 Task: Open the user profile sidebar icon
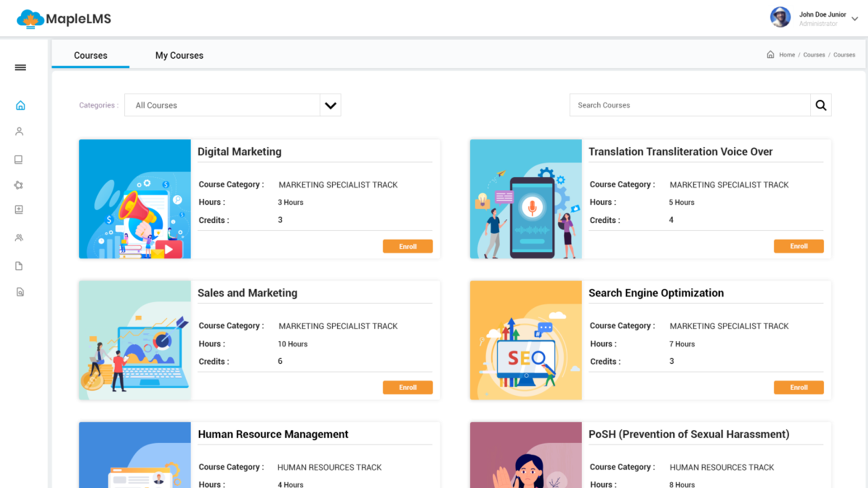pyautogui.click(x=19, y=131)
